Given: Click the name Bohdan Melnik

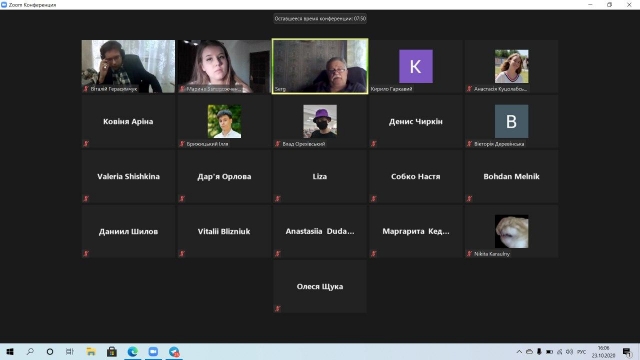Looking at the screenshot, I should pos(511,176).
